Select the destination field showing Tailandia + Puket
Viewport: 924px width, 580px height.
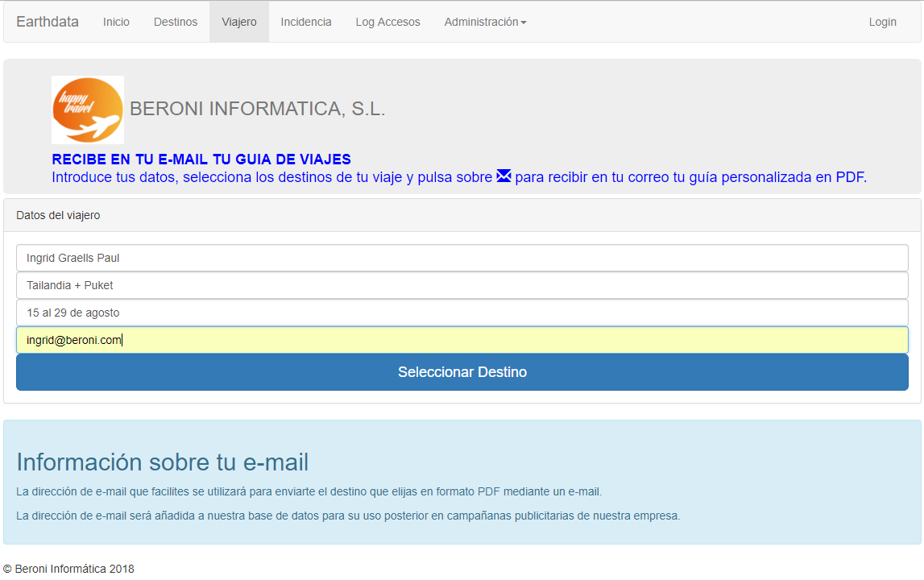click(462, 285)
